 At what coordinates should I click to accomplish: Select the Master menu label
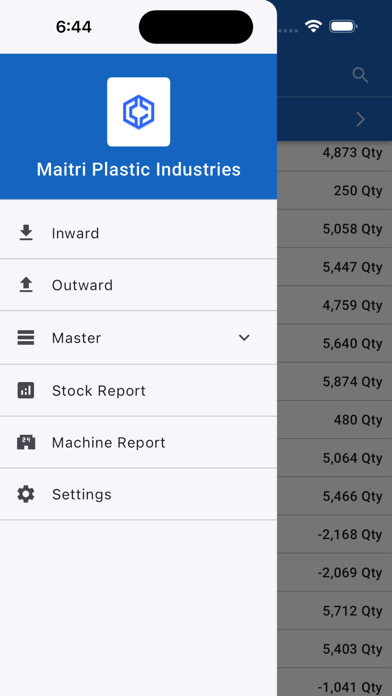click(76, 338)
